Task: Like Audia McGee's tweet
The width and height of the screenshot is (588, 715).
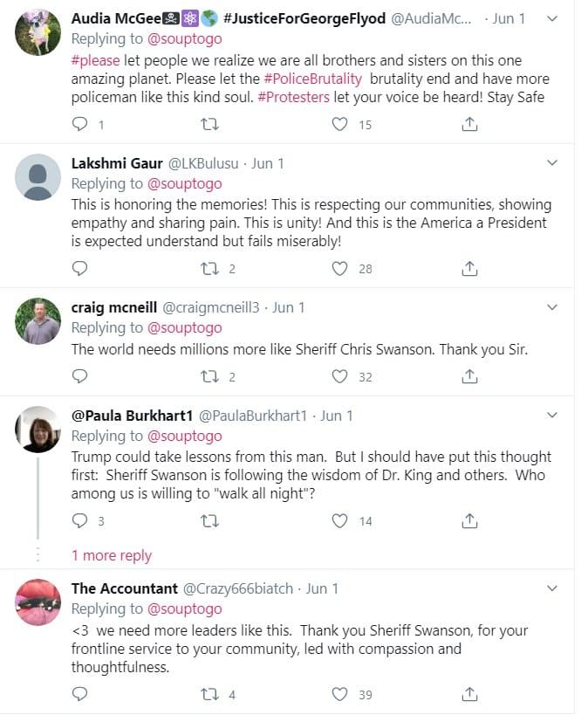Action: coord(340,124)
